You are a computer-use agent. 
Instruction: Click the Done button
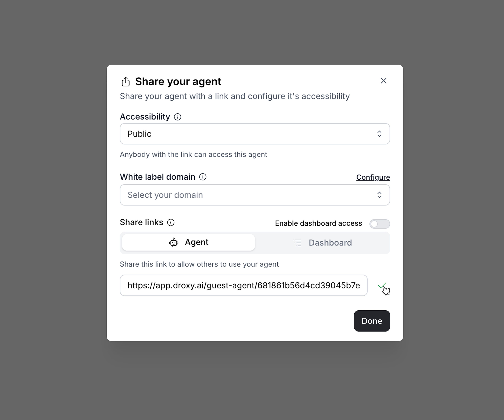click(372, 321)
